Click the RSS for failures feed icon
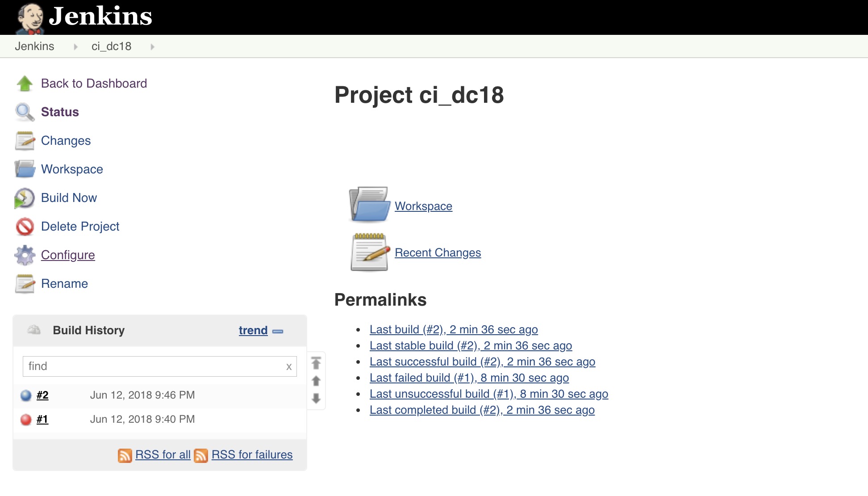The height and width of the screenshot is (496, 868). 201,455
